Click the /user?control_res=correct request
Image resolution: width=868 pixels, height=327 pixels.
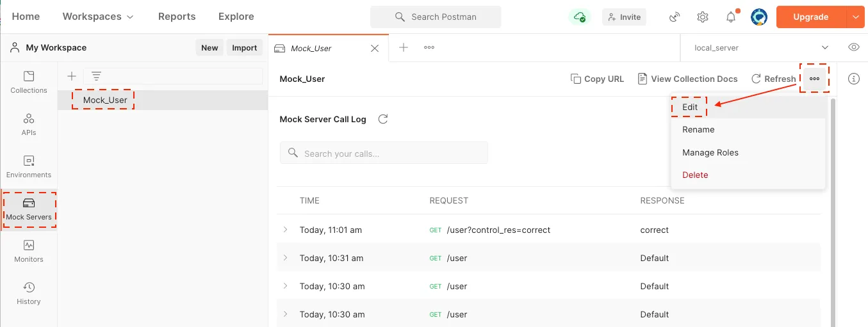point(498,230)
